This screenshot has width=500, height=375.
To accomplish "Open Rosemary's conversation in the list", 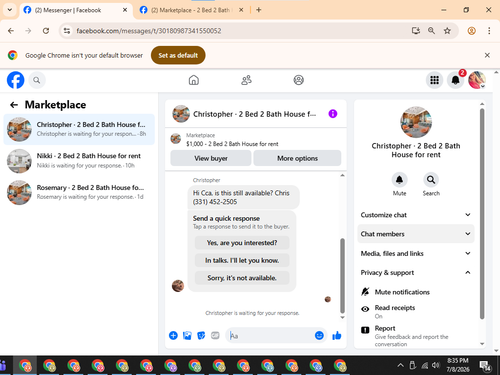I will tap(79, 192).
